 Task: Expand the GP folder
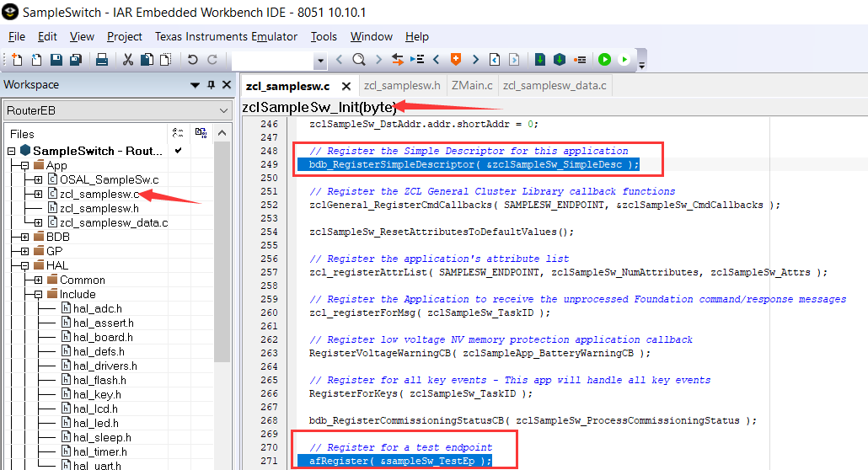tap(25, 251)
